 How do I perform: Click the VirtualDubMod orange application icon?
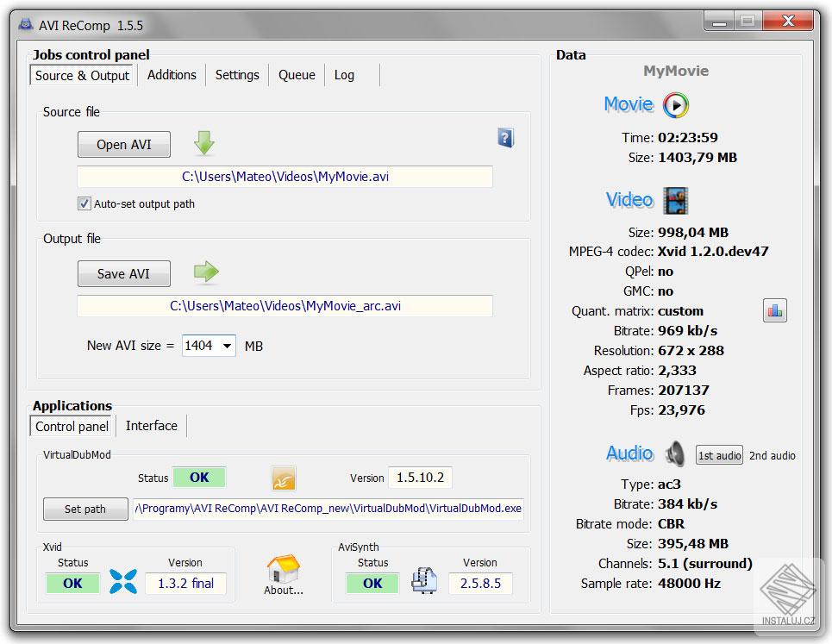click(284, 478)
